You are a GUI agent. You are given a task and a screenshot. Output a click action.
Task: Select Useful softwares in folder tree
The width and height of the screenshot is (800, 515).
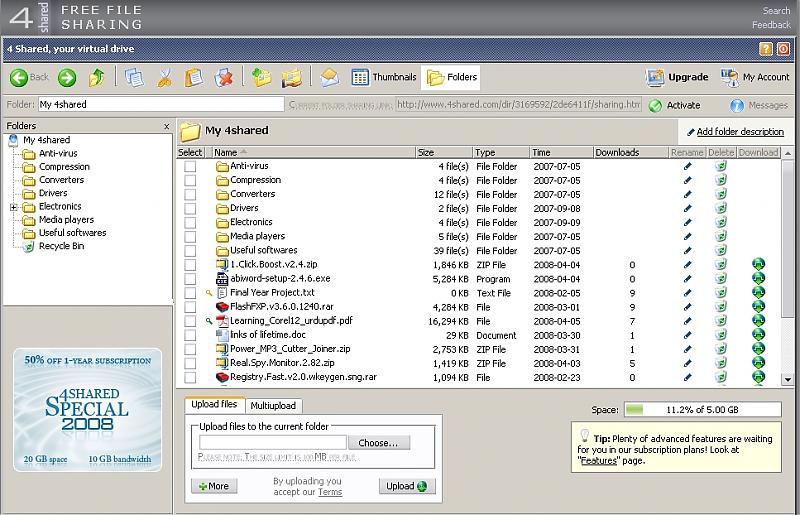72,233
